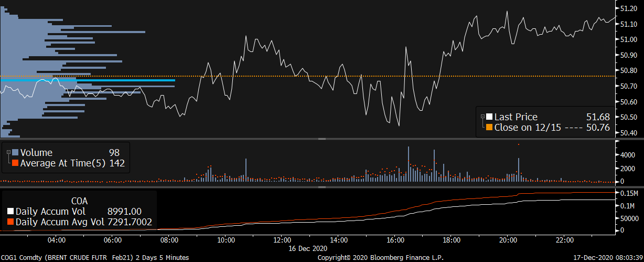
Task: Click the 16:00 time axis label
Action: pos(395,240)
